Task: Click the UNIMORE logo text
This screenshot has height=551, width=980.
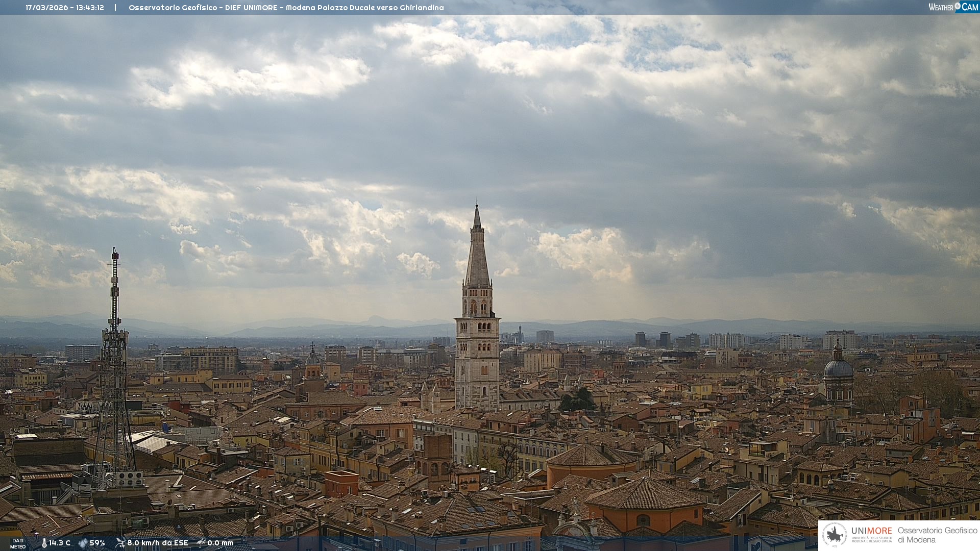Action: pyautogui.click(x=871, y=531)
